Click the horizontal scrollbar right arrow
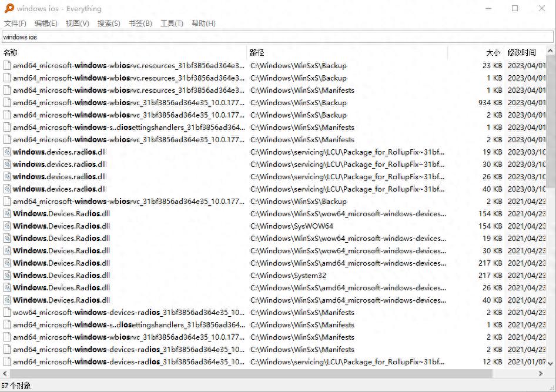Image resolution: width=556 pixels, height=392 pixels. (541, 374)
